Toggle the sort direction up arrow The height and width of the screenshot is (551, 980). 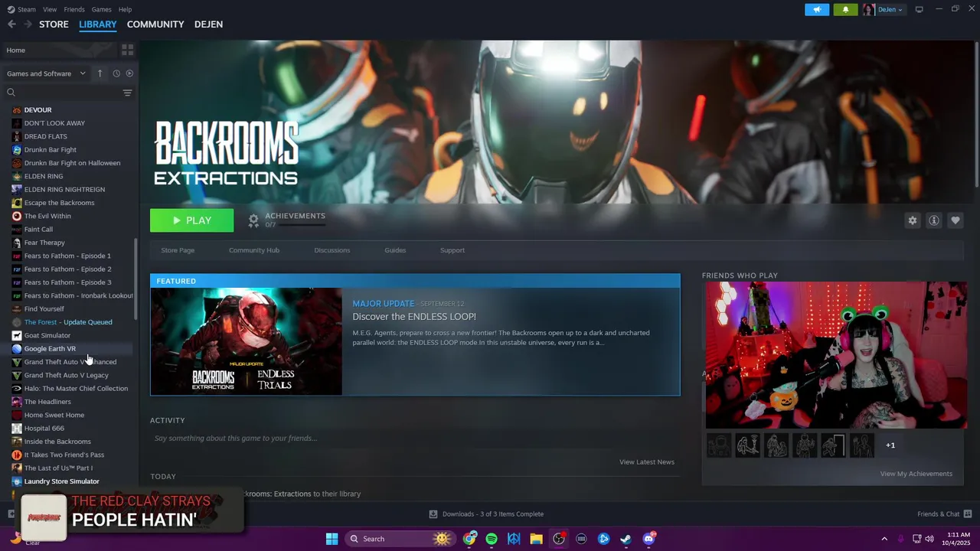(100, 73)
